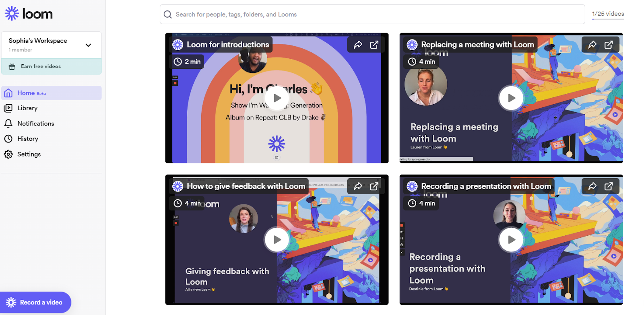Play the 'Loom for introductions' video
644x315 pixels.
click(277, 98)
